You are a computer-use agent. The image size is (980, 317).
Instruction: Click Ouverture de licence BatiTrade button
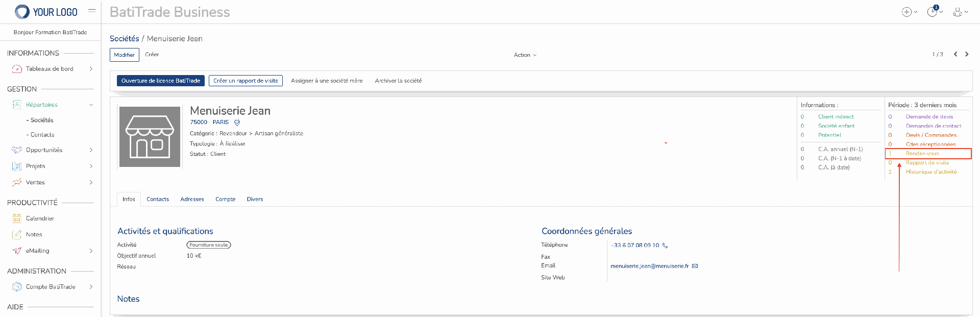coord(161,81)
